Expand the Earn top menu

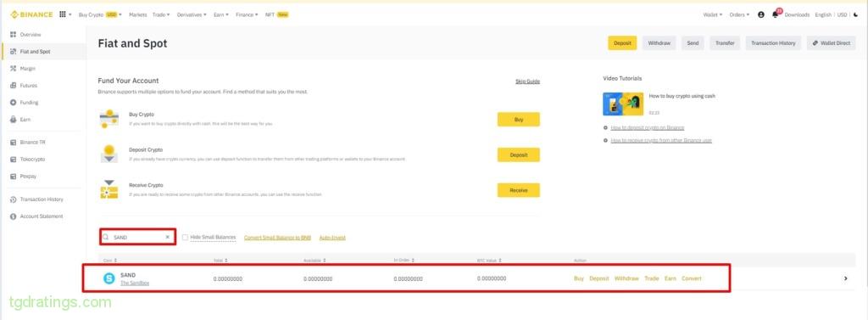[221, 15]
